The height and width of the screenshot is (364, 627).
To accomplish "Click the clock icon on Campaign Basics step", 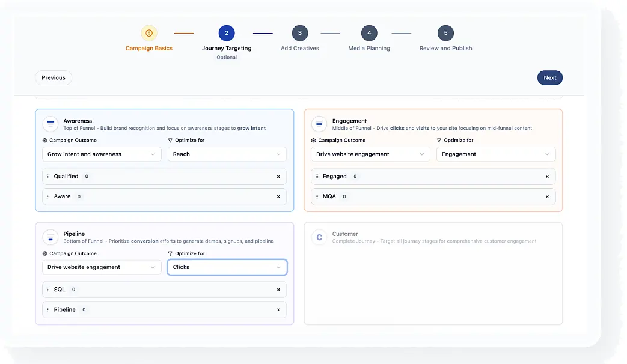I will point(148,33).
